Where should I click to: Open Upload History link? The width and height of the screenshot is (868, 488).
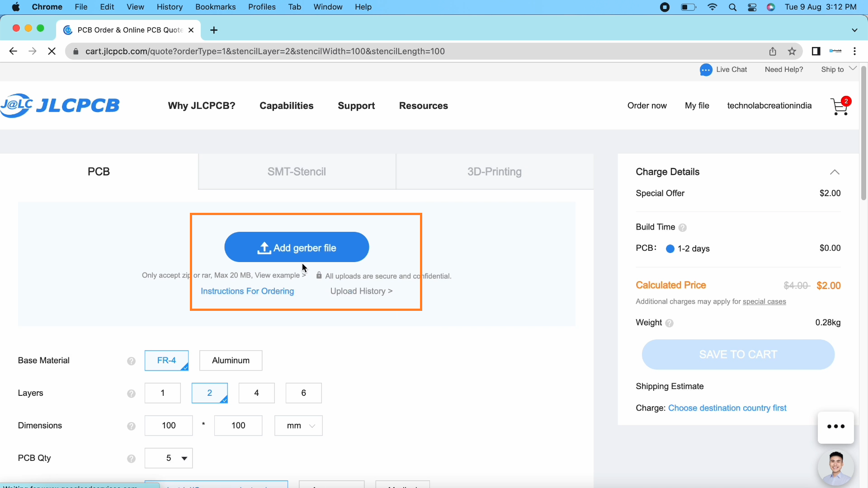(x=361, y=291)
